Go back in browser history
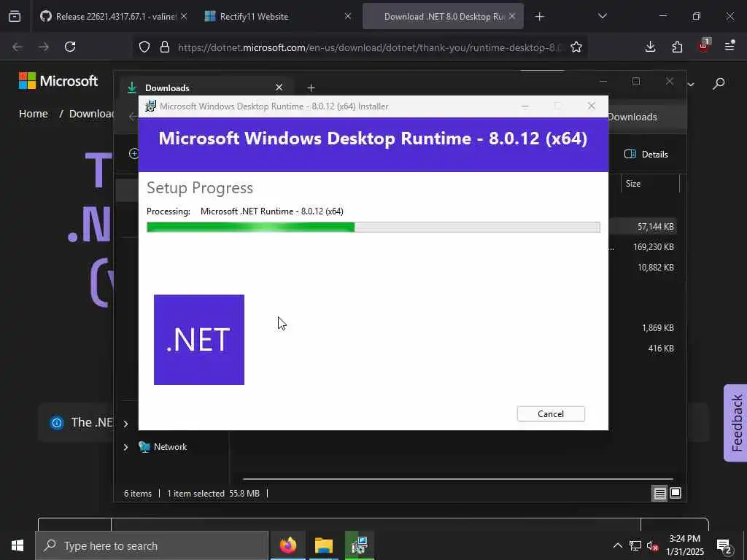Image resolution: width=747 pixels, height=560 pixels. (18, 47)
